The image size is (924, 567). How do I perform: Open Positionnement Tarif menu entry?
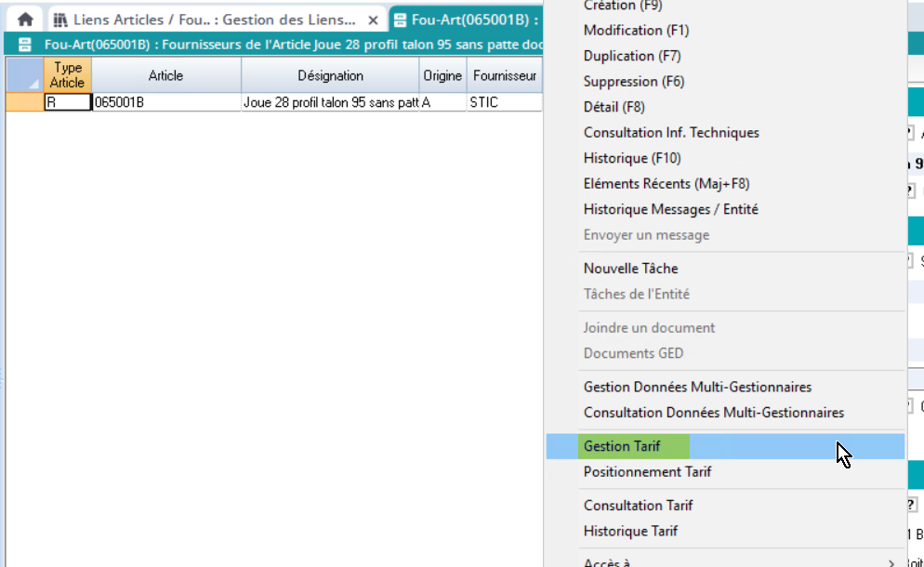click(x=647, y=471)
